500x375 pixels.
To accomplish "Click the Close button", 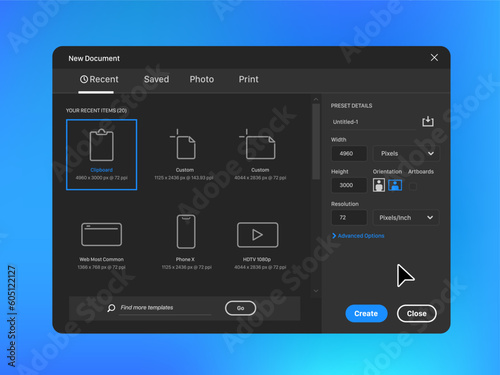I will pos(417,314).
